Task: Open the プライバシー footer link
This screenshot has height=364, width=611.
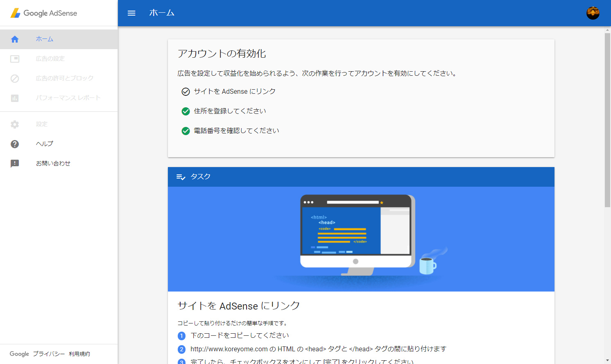Action: 49,354
